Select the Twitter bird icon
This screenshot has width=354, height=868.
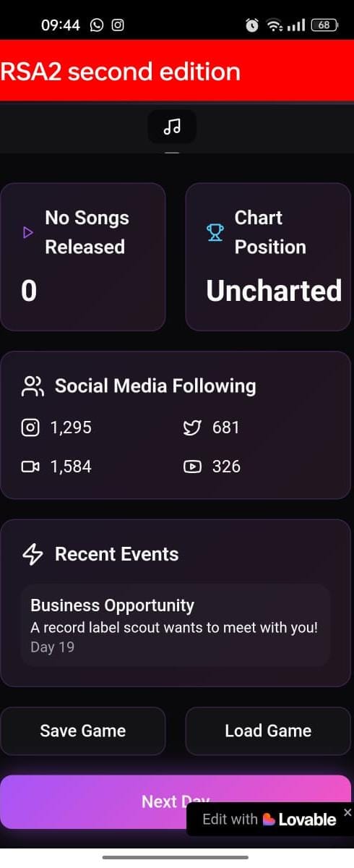(192, 427)
